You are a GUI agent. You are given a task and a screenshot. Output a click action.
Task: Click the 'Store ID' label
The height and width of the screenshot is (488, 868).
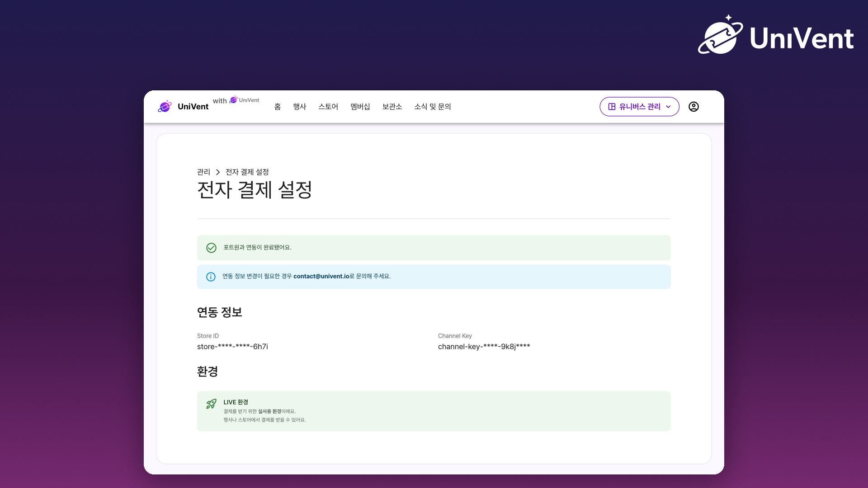coord(208,336)
